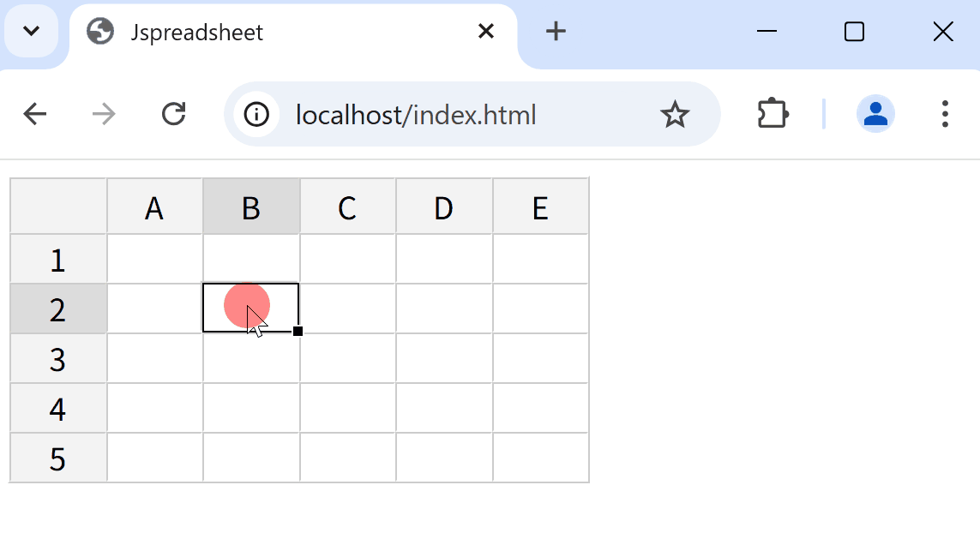Select row header 5
This screenshot has width=980, height=557.
click(57, 458)
